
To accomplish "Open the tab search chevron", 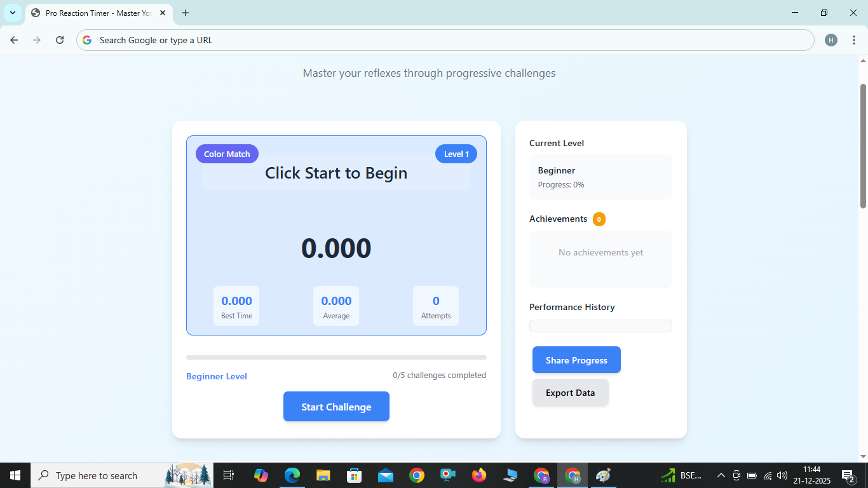I will [13, 13].
